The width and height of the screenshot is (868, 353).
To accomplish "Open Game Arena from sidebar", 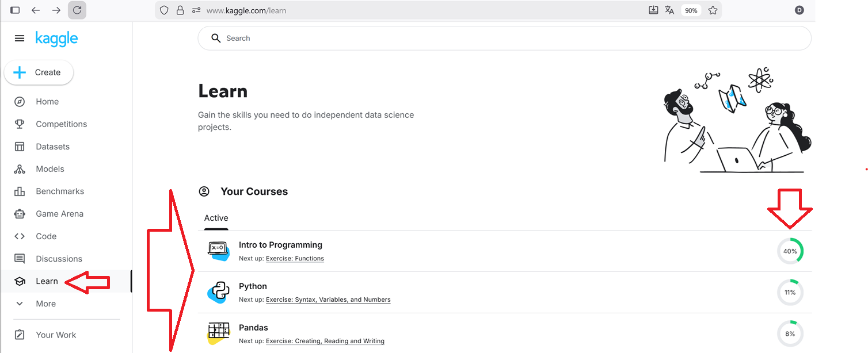I will click(59, 214).
